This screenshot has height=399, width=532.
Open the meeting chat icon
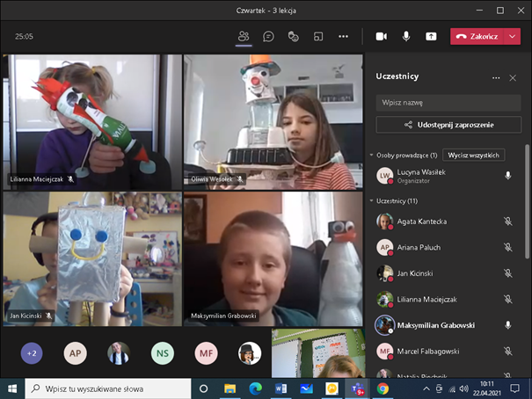pyautogui.click(x=268, y=36)
